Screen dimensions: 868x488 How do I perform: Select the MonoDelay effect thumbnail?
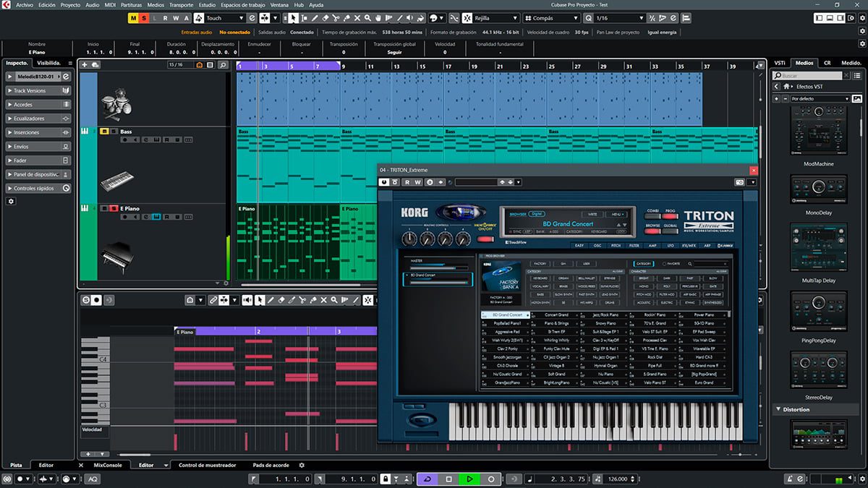point(819,191)
